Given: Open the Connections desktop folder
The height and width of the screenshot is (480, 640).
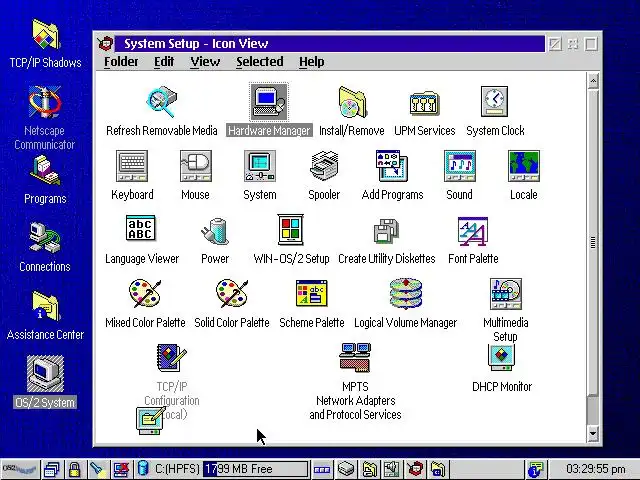Looking at the screenshot, I should (45, 238).
